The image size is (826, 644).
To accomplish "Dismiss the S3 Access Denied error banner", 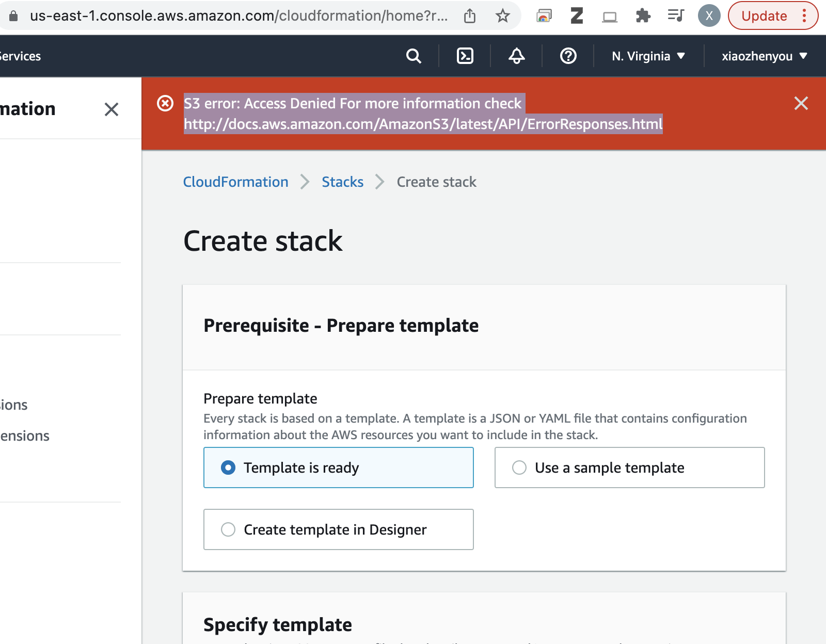I will click(x=801, y=103).
